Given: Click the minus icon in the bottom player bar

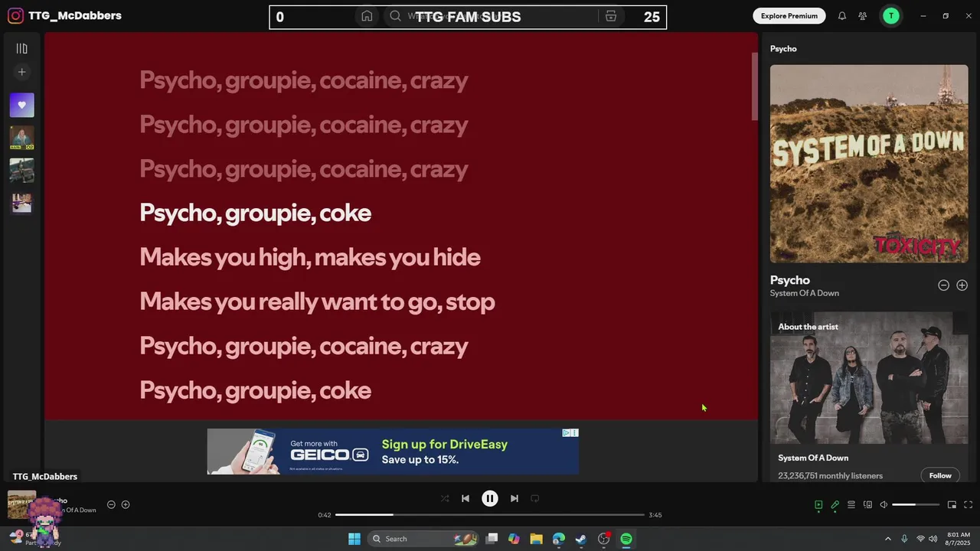Looking at the screenshot, I should coord(111,504).
